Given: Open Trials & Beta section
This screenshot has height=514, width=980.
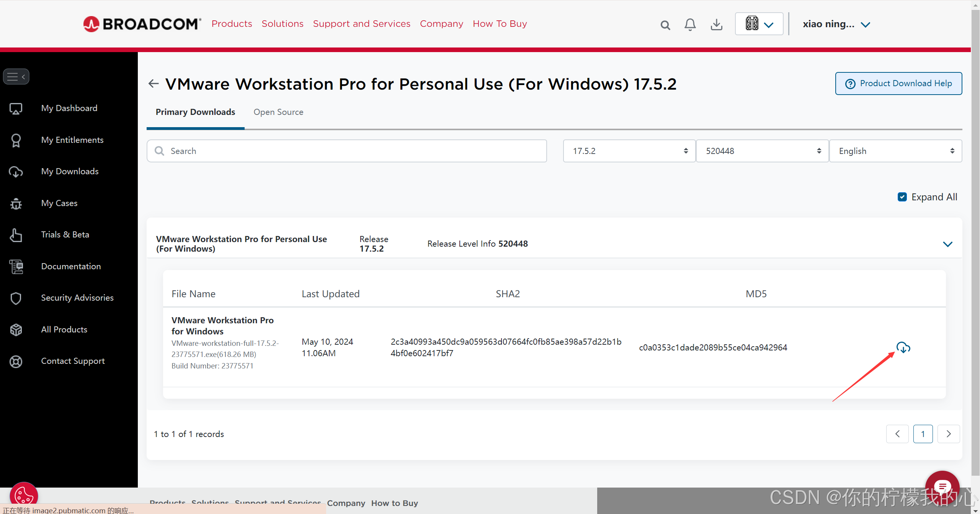Looking at the screenshot, I should tap(65, 235).
